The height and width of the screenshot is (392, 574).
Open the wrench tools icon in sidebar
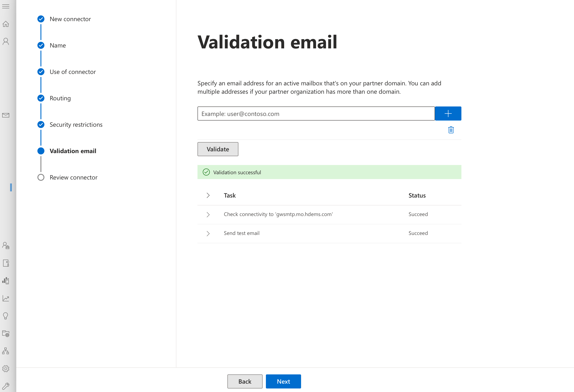click(x=6, y=386)
